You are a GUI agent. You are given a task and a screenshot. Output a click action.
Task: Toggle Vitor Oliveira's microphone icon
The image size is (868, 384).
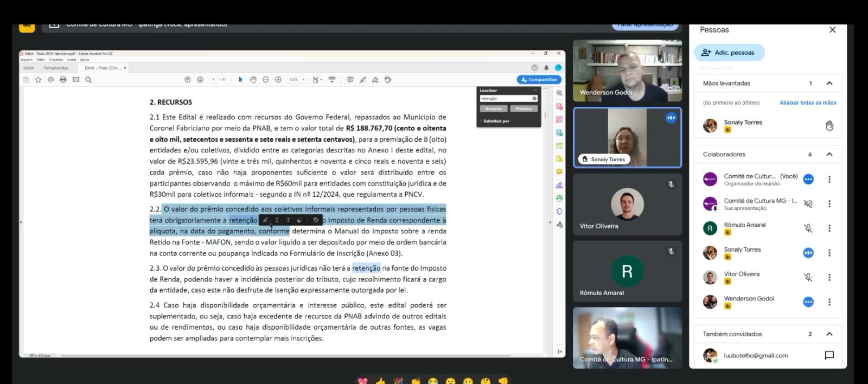point(808,277)
